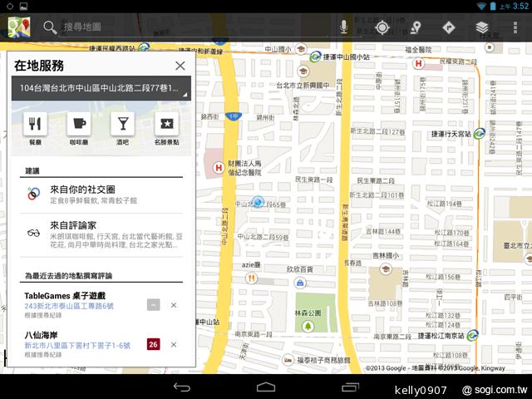Tap the gray rating box for TableGames
The height and width of the screenshot is (399, 532).
tap(153, 305)
